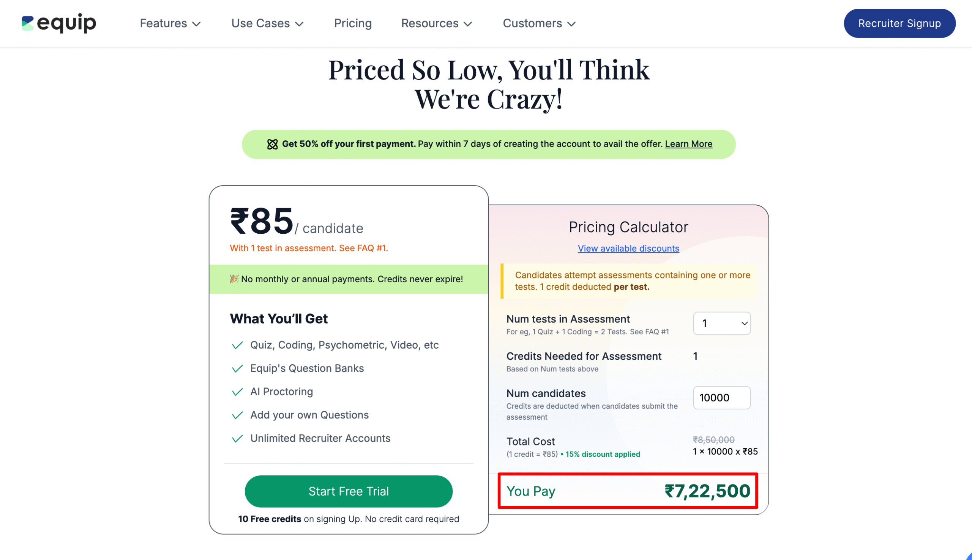Click the highlighted You Pay total
The width and height of the screenshot is (972, 560).
(628, 491)
